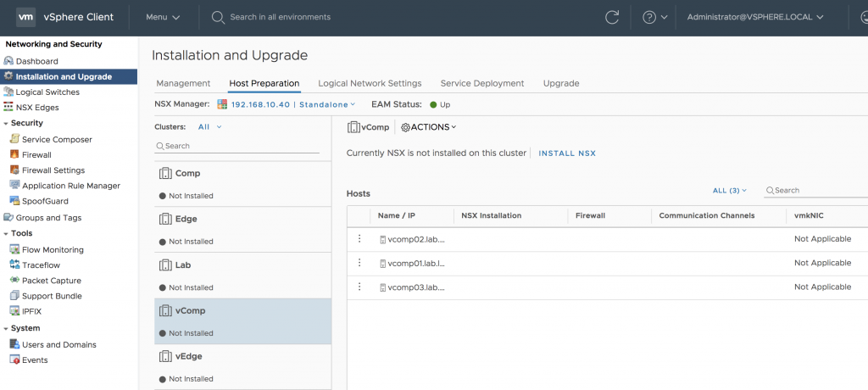Click the Firewall Settings icon
This screenshot has width=868, height=390.
pyautogui.click(x=15, y=170)
